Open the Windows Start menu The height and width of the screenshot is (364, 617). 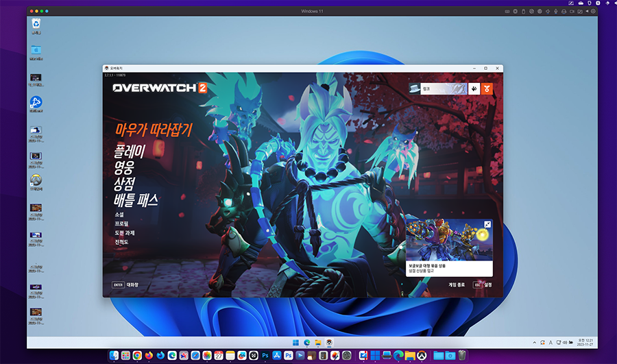[x=295, y=343]
